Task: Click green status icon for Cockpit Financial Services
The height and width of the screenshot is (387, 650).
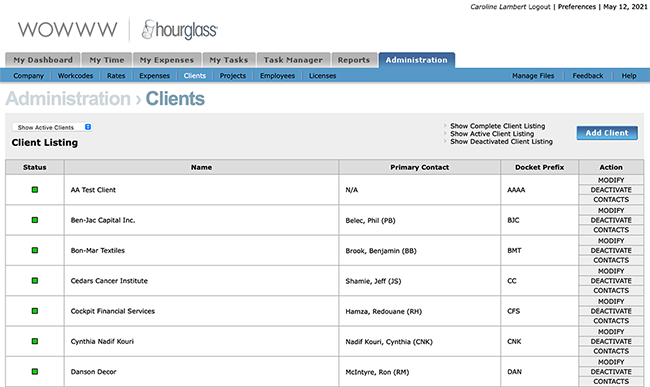Action: pos(35,311)
